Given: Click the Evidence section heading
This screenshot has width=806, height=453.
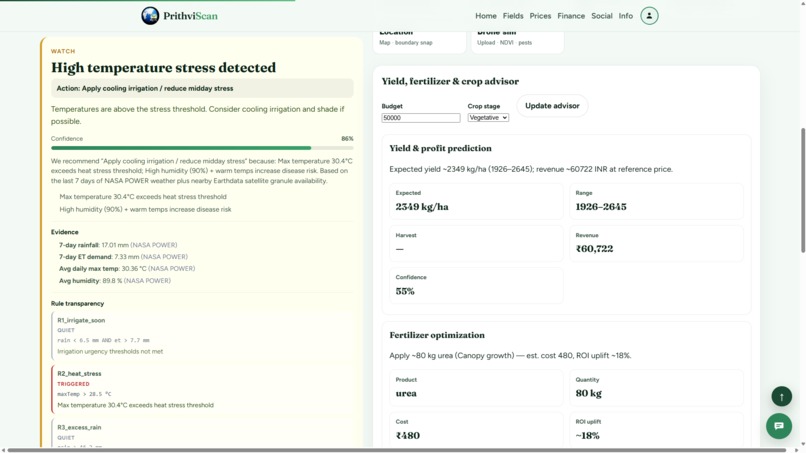Looking at the screenshot, I should [65, 232].
